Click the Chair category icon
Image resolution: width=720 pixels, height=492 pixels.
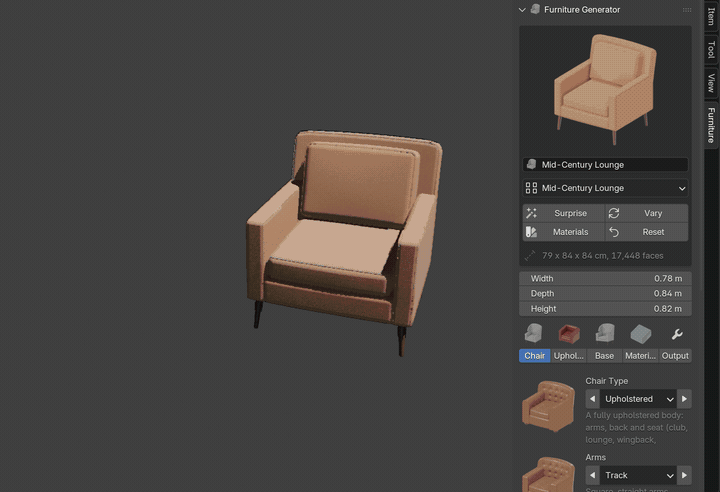[534, 334]
